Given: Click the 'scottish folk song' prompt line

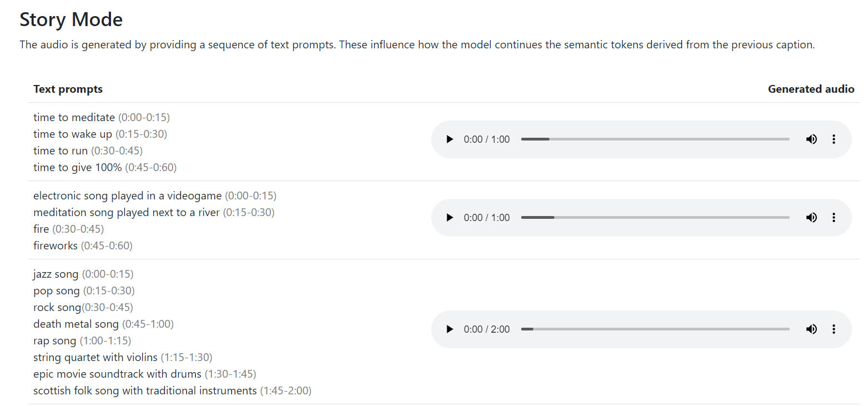Looking at the screenshot, I should [145, 390].
